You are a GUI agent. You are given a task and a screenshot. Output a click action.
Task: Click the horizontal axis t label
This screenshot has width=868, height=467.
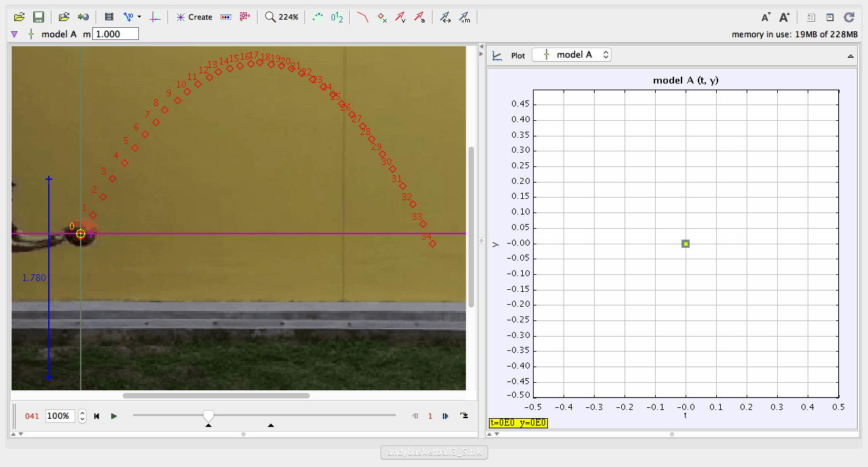click(686, 415)
